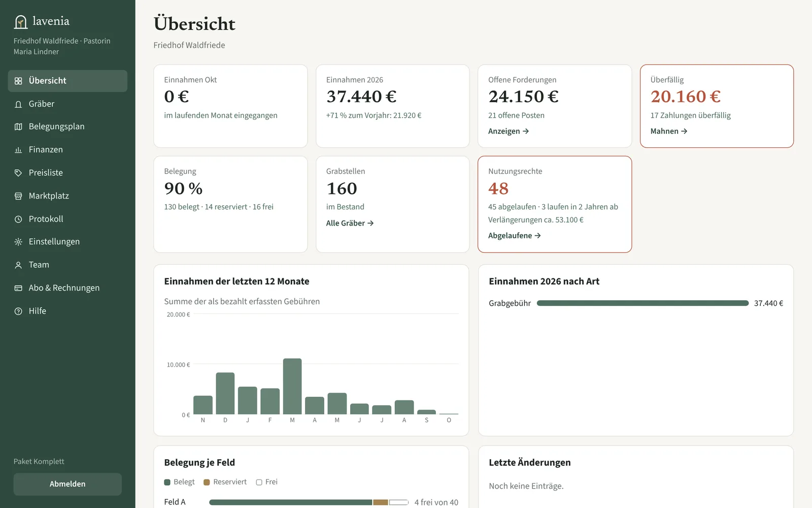Click the Hilfe question mark icon

(x=18, y=311)
